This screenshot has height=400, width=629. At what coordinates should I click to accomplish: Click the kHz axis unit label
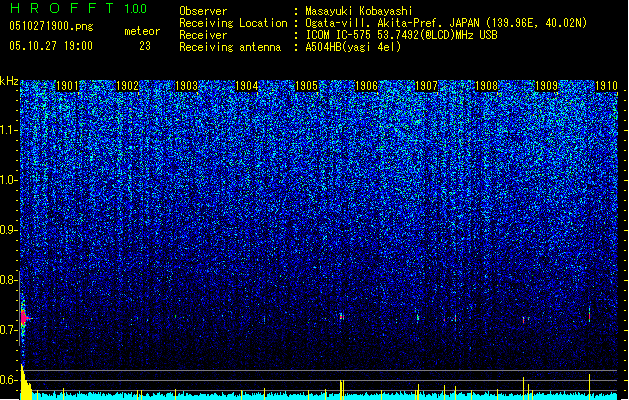click(9, 81)
